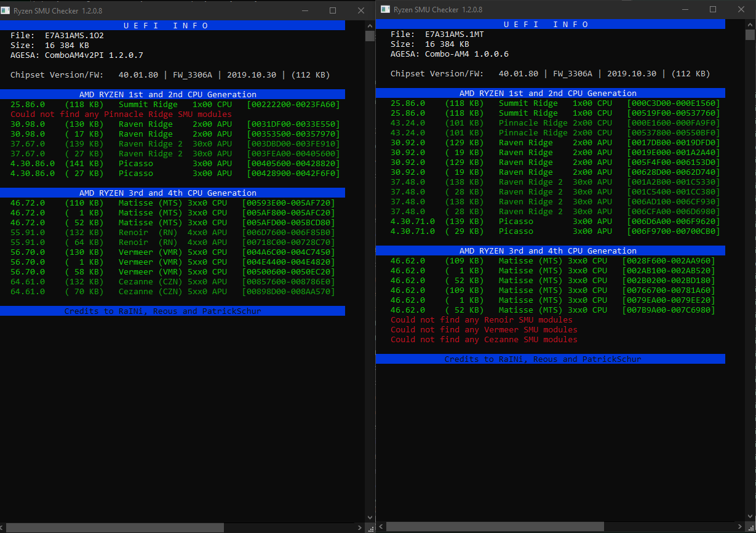Click app icon of the E7A31AMS.1MT window
The height and width of the screenshot is (533, 756).
(x=385, y=10)
